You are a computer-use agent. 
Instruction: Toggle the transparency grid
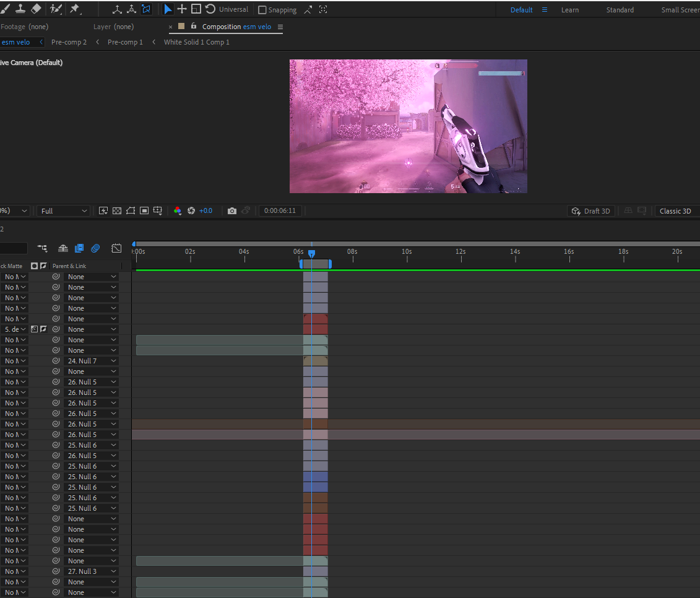(x=117, y=211)
